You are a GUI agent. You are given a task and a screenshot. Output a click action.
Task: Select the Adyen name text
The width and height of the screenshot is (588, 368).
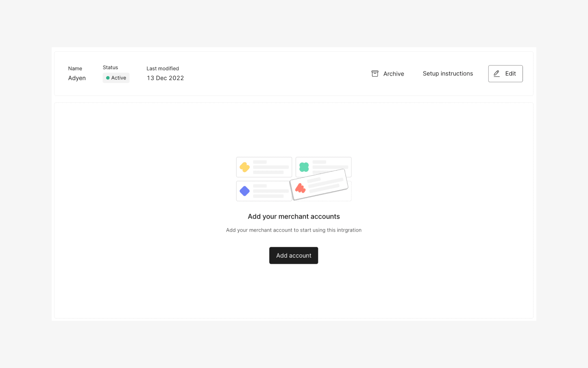click(77, 78)
